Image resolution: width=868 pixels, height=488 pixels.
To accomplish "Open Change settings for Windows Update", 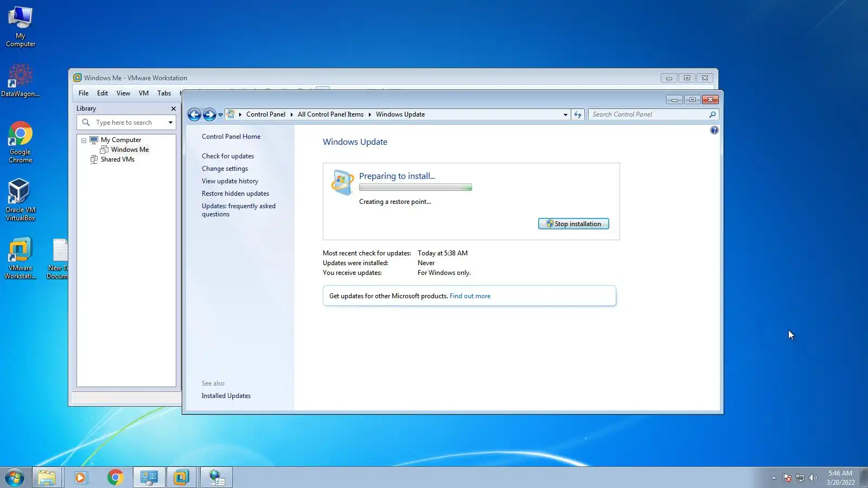I will coord(225,169).
